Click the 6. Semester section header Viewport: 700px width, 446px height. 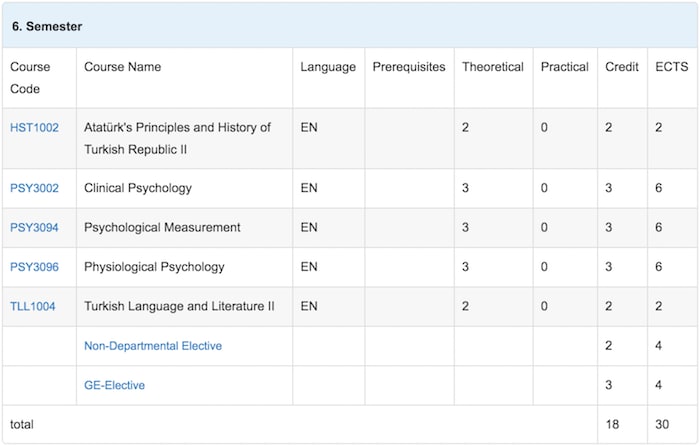[47, 26]
